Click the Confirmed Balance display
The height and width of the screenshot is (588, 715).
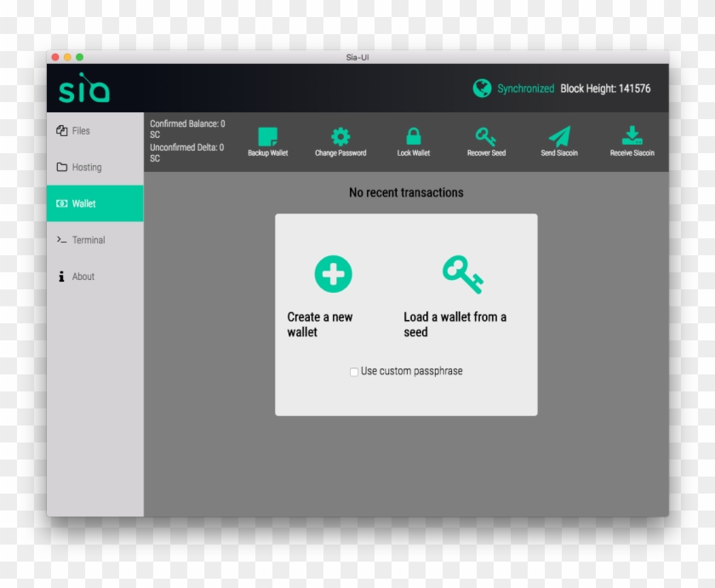[x=186, y=128]
